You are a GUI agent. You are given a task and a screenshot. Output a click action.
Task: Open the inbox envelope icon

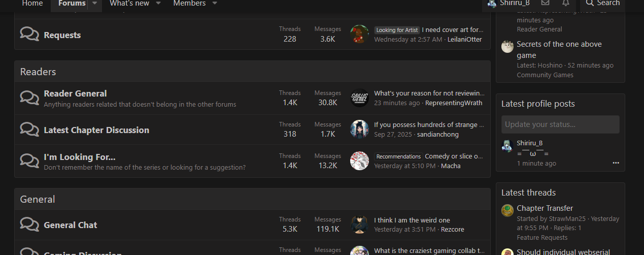(x=546, y=3)
